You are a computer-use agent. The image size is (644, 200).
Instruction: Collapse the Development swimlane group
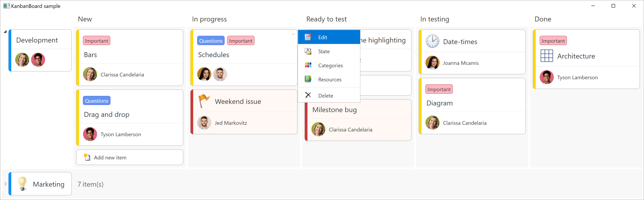[x=5, y=32]
